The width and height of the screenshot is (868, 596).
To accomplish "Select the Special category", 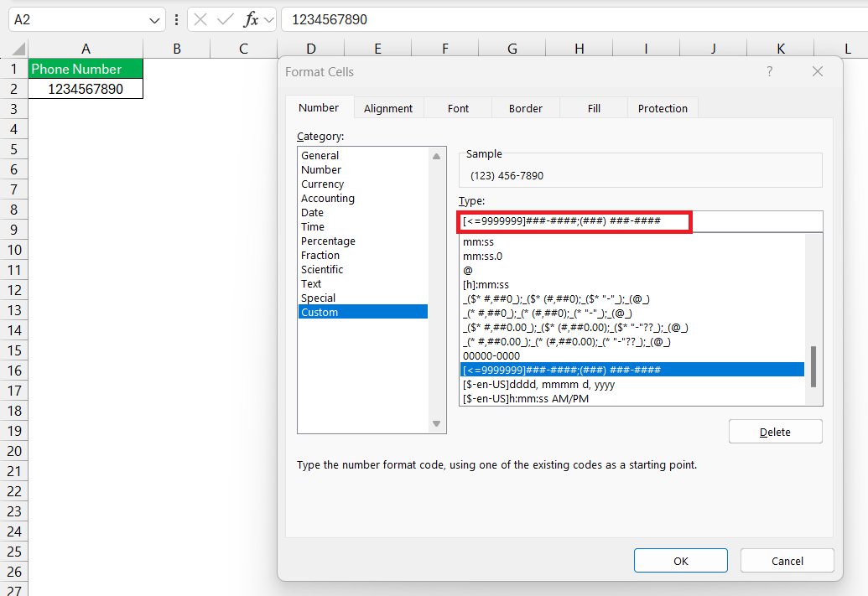I will [x=362, y=298].
